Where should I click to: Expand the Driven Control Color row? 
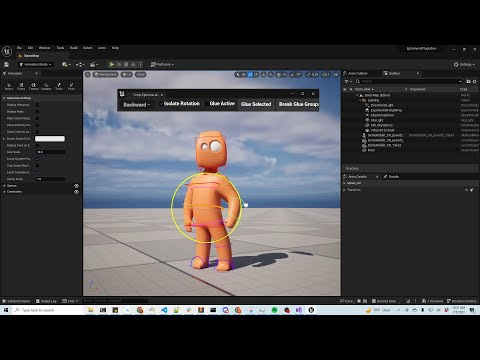[4, 139]
